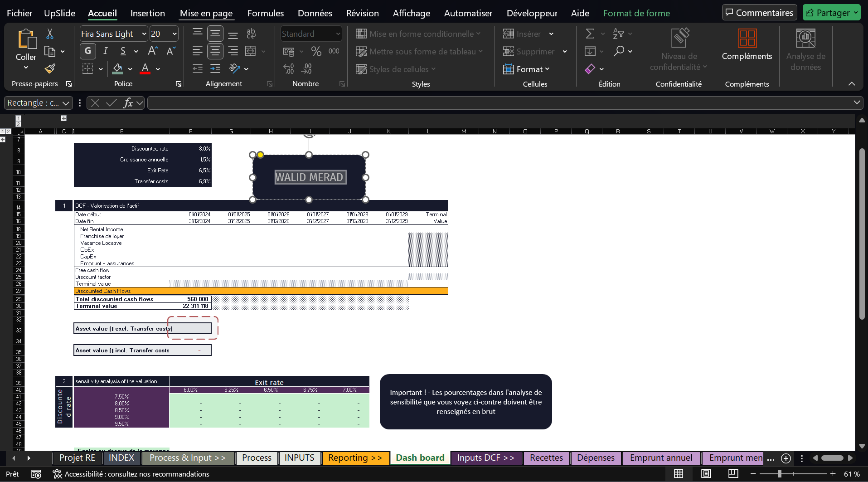Viewport: 868px width, 482px height.
Task: Toggle bold formatting G button
Action: (x=88, y=51)
